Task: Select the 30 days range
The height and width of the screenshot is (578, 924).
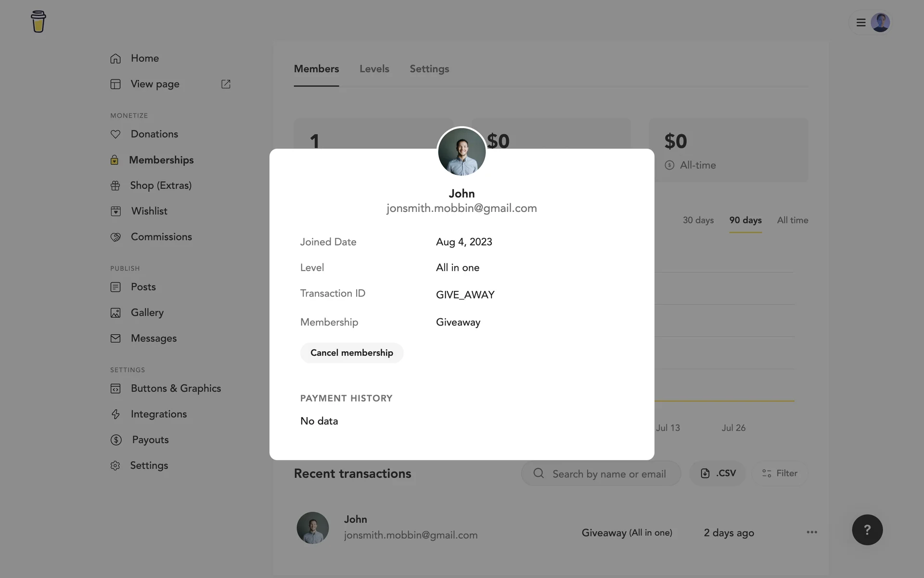Action: point(698,220)
